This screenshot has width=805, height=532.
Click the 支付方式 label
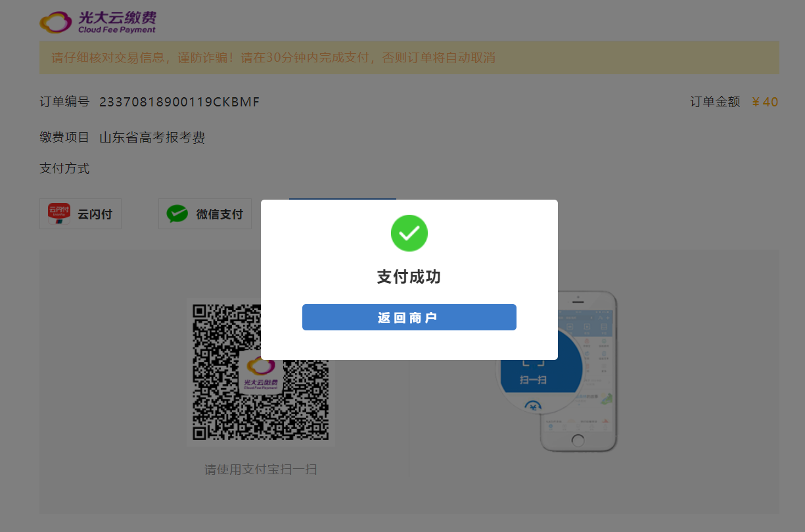(x=64, y=169)
